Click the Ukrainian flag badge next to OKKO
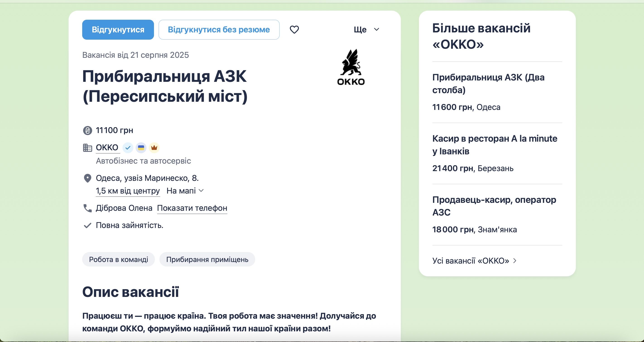 pos(141,148)
